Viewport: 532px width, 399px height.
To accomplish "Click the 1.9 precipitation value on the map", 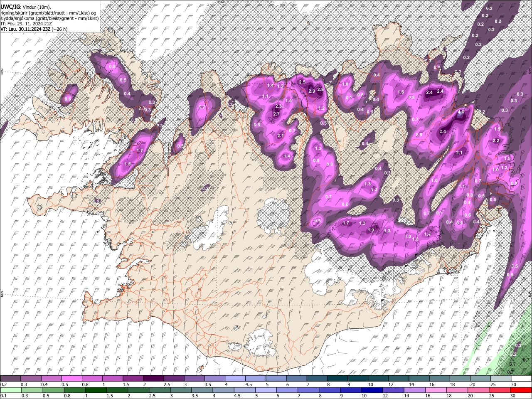I will (371, 230).
